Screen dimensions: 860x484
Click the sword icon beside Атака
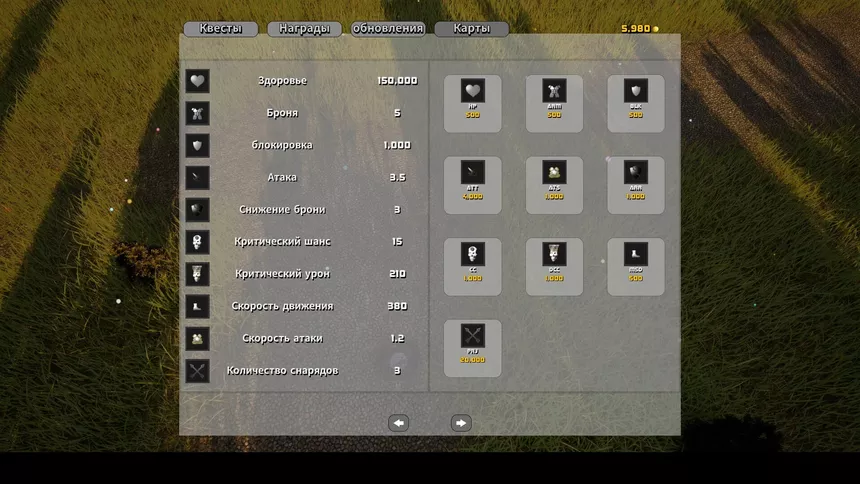tap(197, 178)
